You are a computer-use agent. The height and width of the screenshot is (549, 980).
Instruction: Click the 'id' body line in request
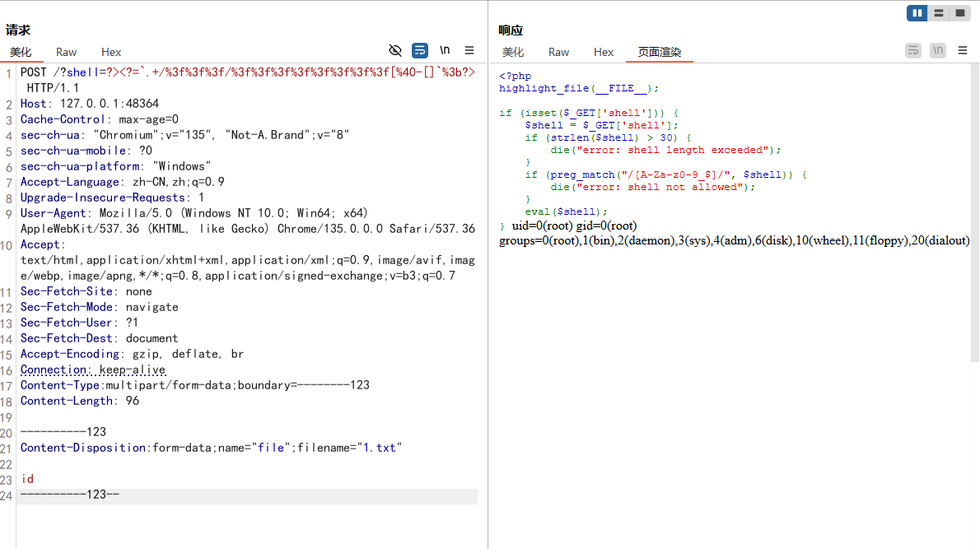pos(27,479)
